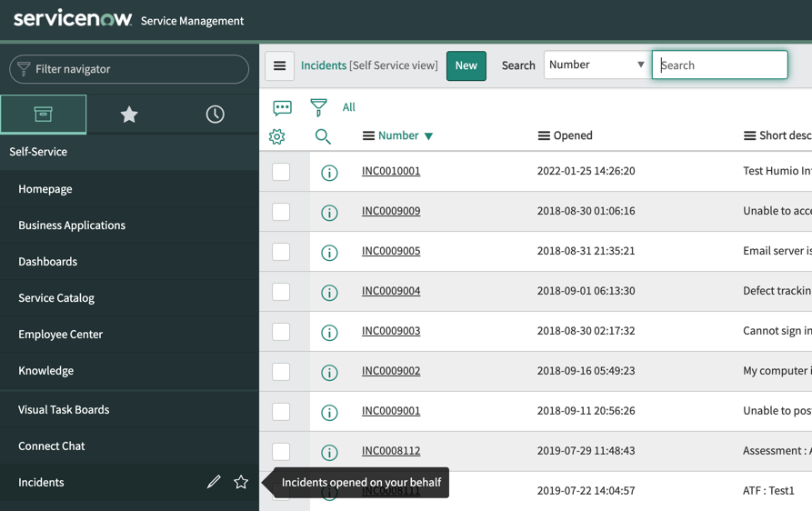
Task: Check the box for INC0009009 row
Action: point(281,212)
